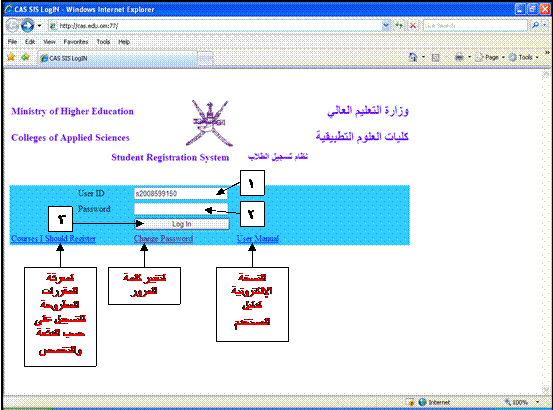Click the vertical scrollbar up arrow
553x410 pixels.
546,74
